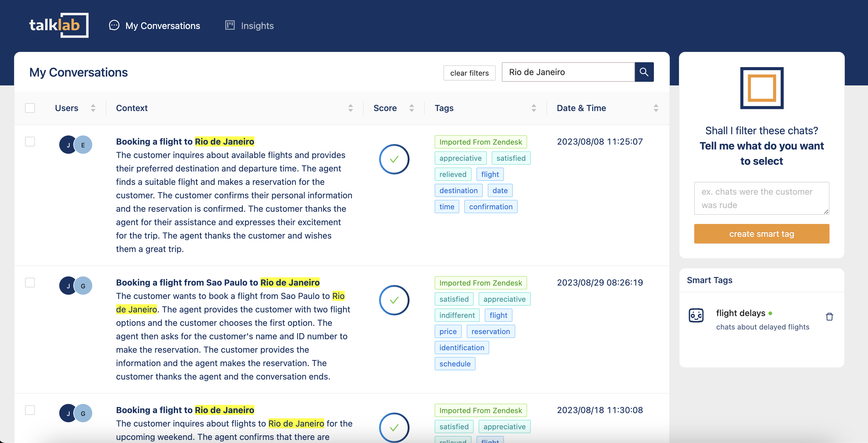Click score checkmark for Sao Paulo conversation
868x443 pixels.
pos(394,300)
